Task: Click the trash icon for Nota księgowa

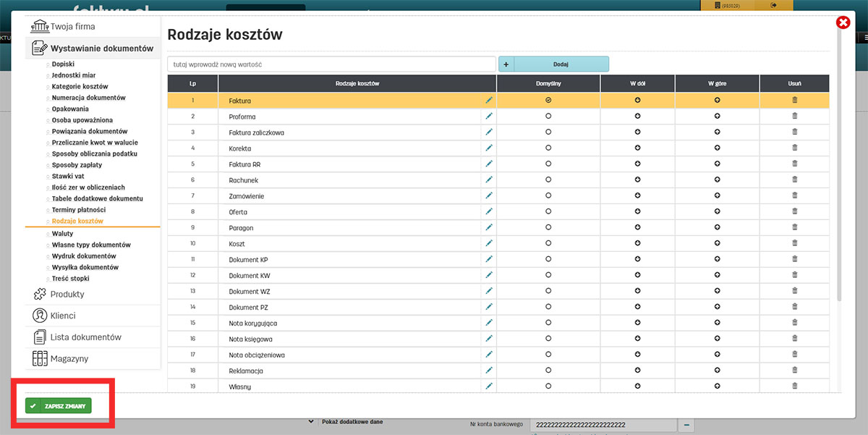Action: tap(794, 339)
